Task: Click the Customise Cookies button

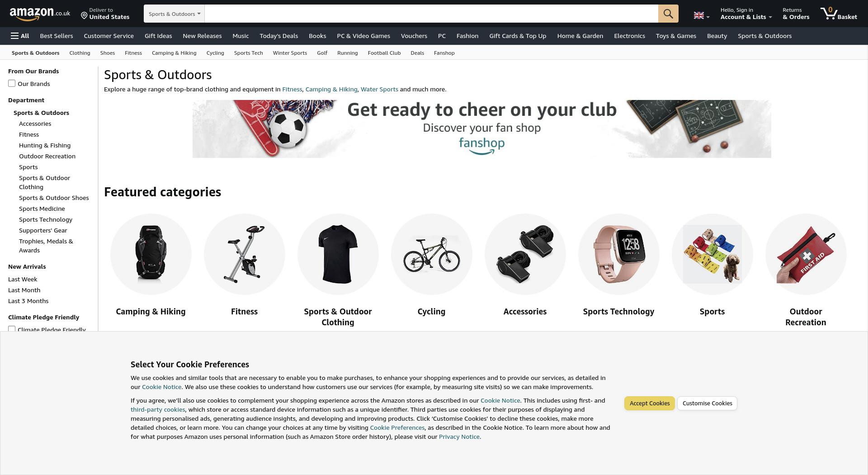Action: [707, 403]
